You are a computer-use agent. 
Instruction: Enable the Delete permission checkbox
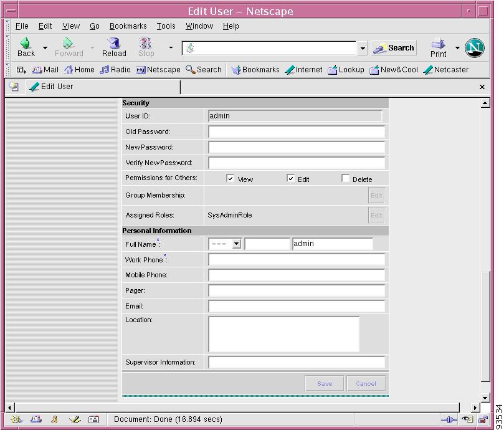pyautogui.click(x=346, y=178)
